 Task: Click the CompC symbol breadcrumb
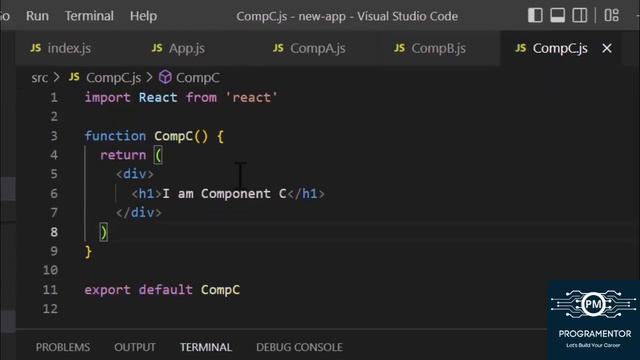(198, 78)
